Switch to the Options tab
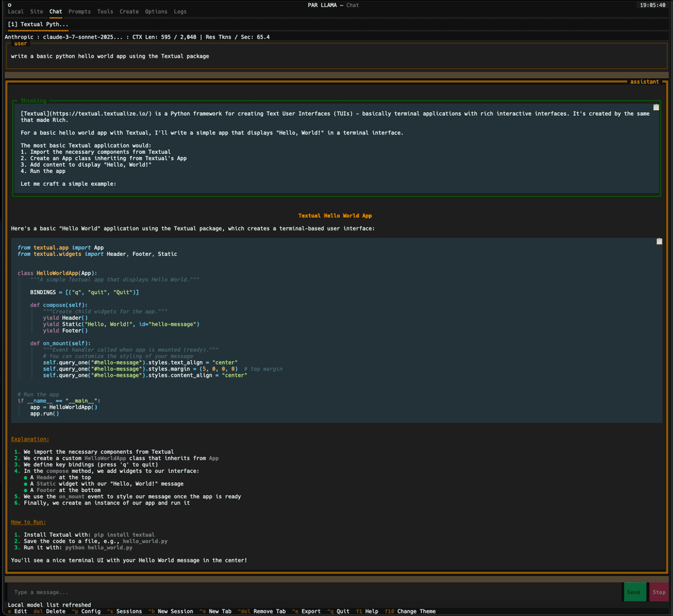 coord(156,12)
